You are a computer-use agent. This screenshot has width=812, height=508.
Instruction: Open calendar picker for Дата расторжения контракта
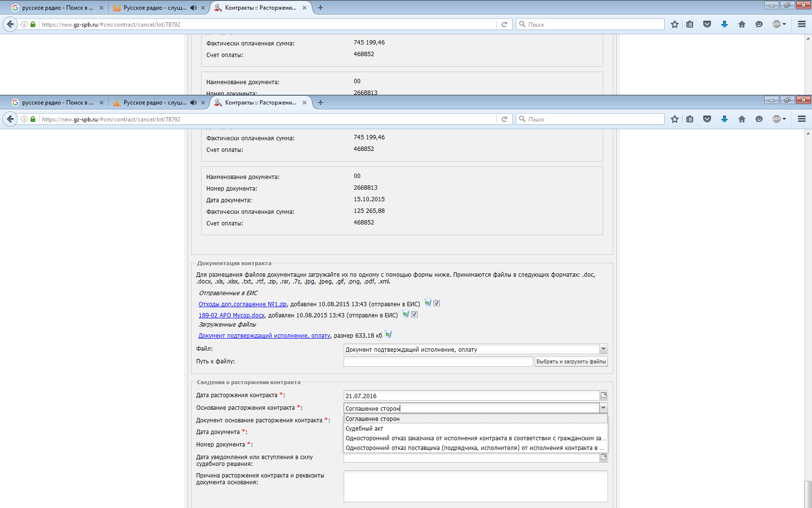604,395
